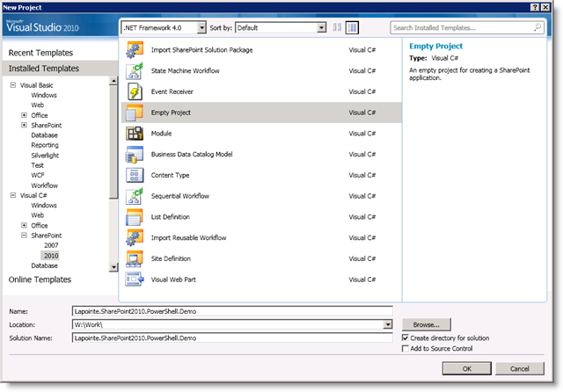Expand Office under Visual Basic
This screenshot has width=563, height=392.
pos(24,115)
